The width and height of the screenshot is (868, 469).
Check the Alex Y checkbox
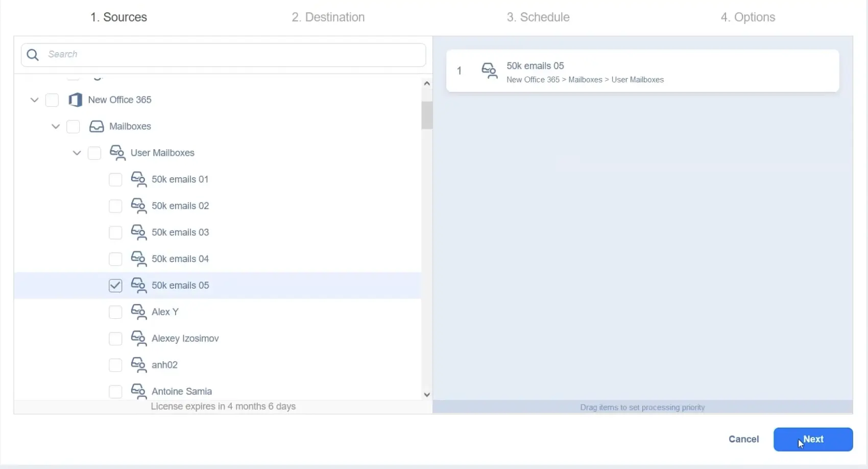(x=115, y=312)
